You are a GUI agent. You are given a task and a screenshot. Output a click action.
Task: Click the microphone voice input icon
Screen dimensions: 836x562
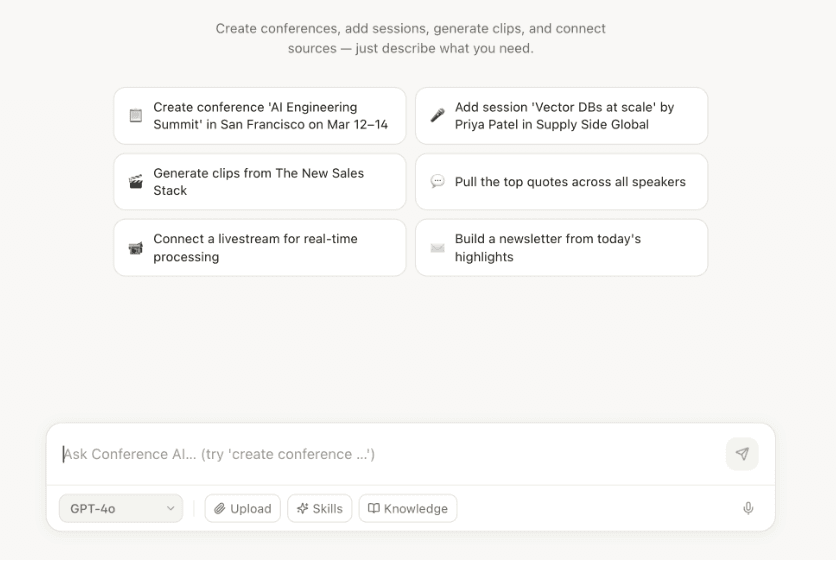coord(748,508)
